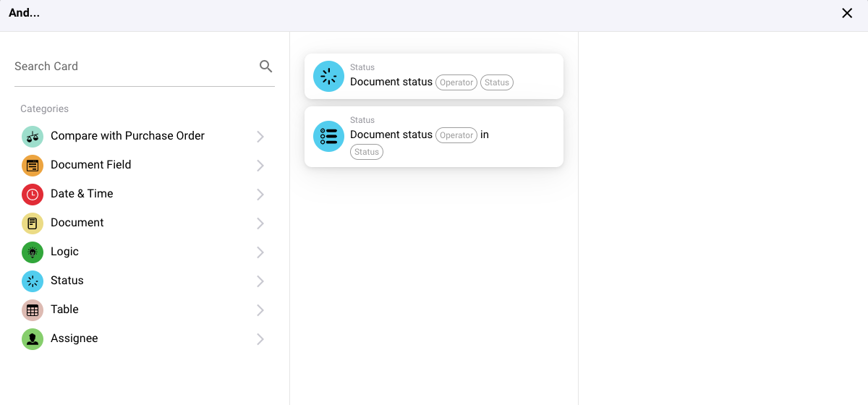
Task: Focus the Search Card input field
Action: [130, 67]
